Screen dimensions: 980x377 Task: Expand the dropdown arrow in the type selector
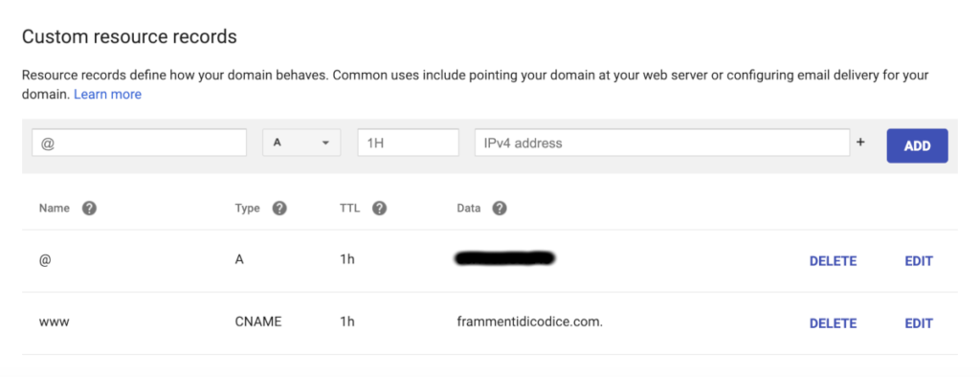(x=325, y=144)
